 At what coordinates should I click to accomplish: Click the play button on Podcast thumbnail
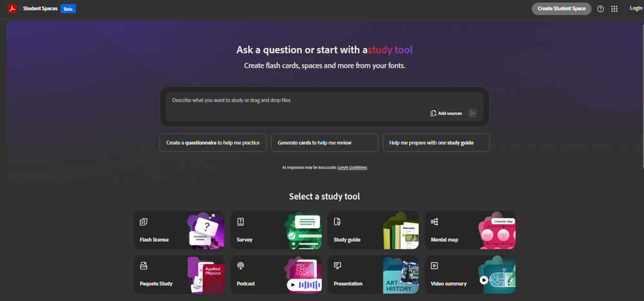[x=292, y=284]
